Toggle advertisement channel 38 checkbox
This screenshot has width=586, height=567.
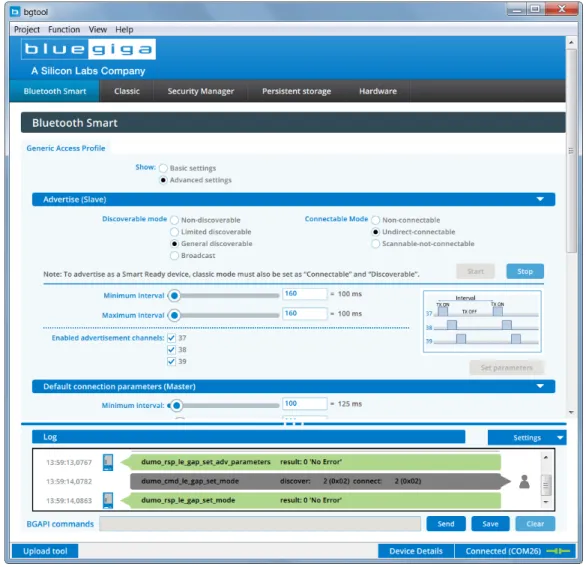(172, 350)
